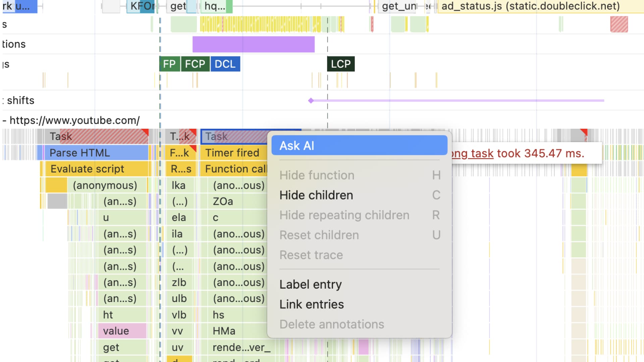Select the pink value function entry
This screenshot has width=644, height=362.
pos(122,331)
